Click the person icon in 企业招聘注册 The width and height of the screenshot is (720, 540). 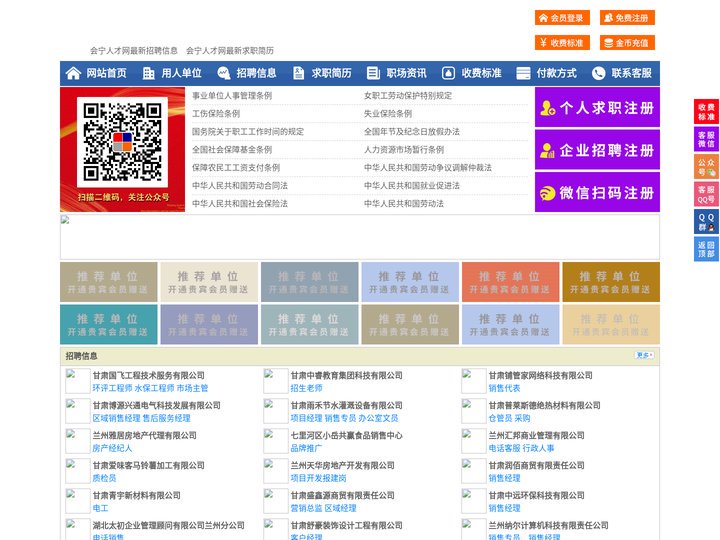tap(547, 150)
